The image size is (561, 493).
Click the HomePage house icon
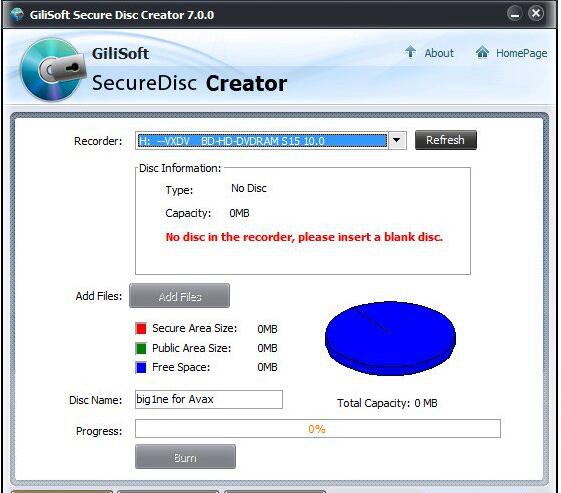[482, 52]
